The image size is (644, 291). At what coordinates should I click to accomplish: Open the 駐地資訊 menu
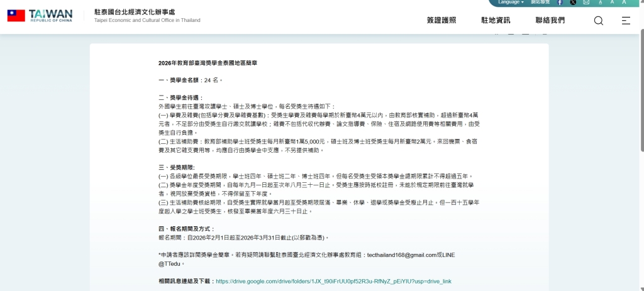pos(496,20)
